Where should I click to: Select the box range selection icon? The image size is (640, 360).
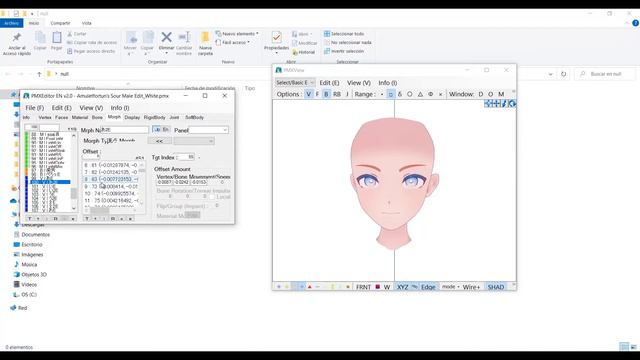(x=391, y=94)
